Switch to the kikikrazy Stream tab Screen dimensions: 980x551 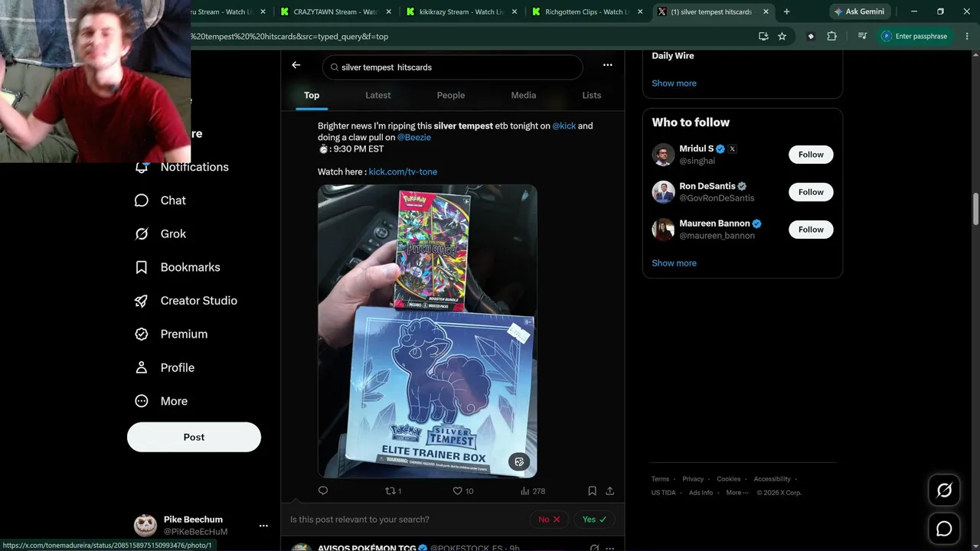pos(462,11)
